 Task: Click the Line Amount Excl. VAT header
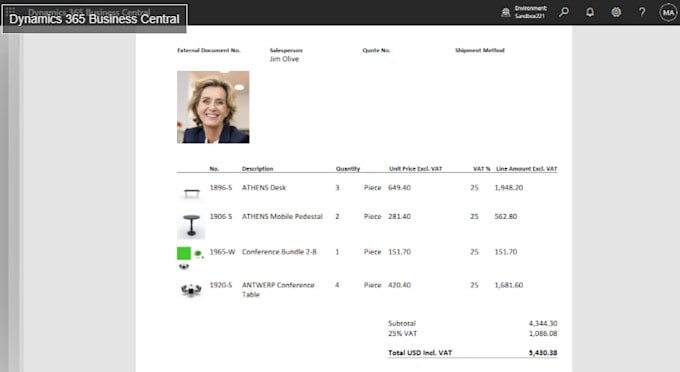(x=526, y=169)
